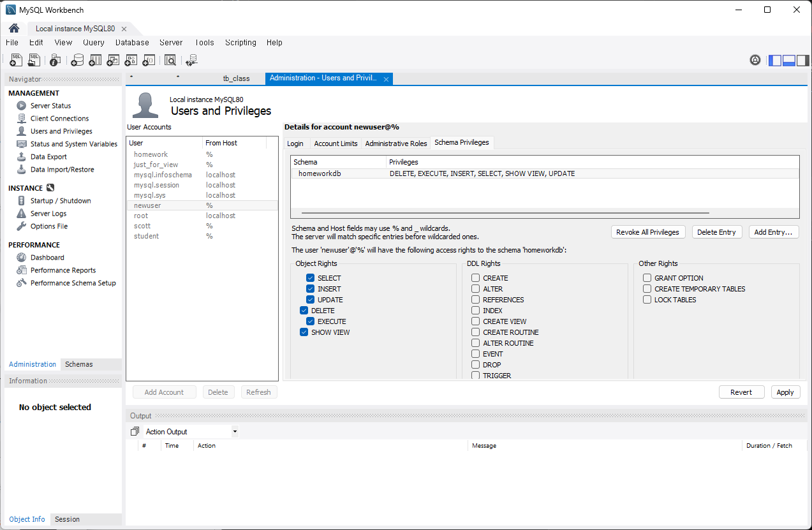
Task: Click the create new table icon
Action: tap(95, 60)
